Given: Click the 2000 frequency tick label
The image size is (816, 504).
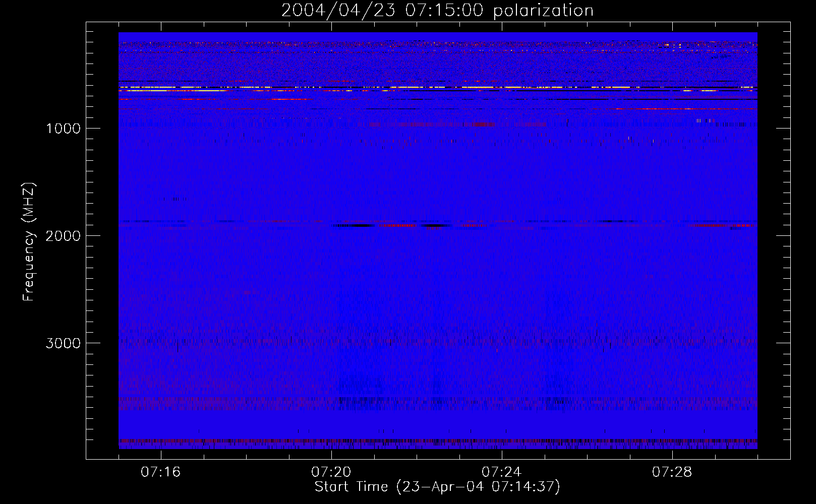Looking at the screenshot, I should [63, 236].
